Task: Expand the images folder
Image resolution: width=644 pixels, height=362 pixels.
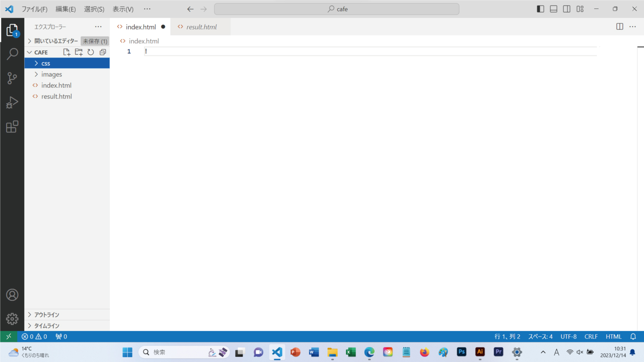Action: click(x=52, y=74)
